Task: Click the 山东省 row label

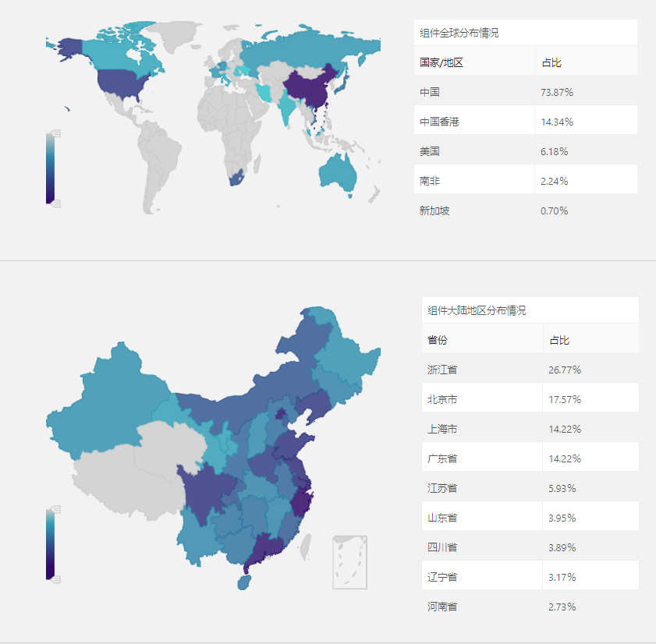Action: (x=442, y=518)
